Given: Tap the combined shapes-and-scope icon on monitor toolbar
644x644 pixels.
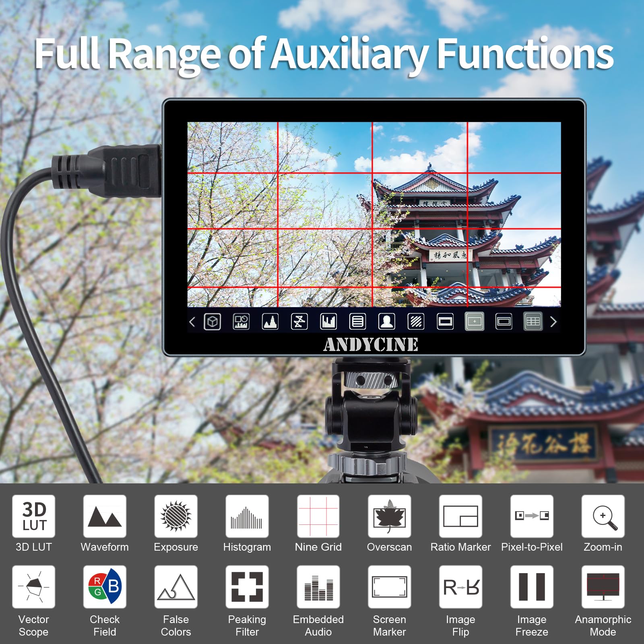Looking at the screenshot, I should tap(241, 322).
